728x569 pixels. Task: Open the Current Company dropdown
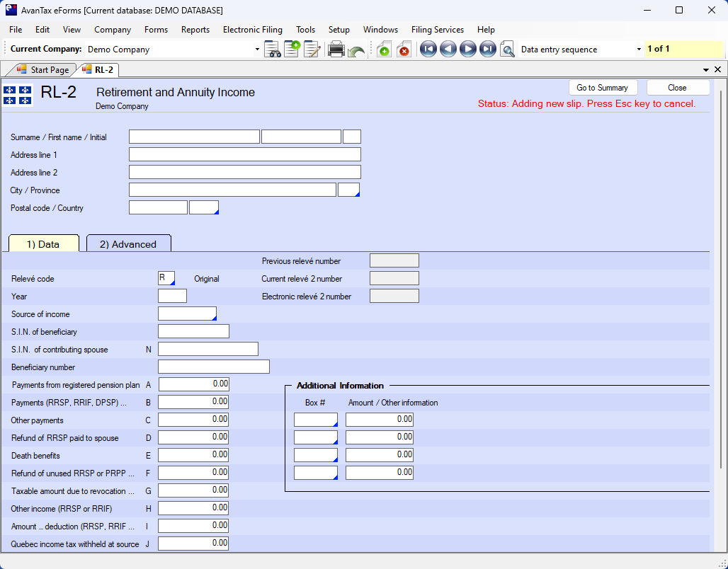pyautogui.click(x=257, y=50)
